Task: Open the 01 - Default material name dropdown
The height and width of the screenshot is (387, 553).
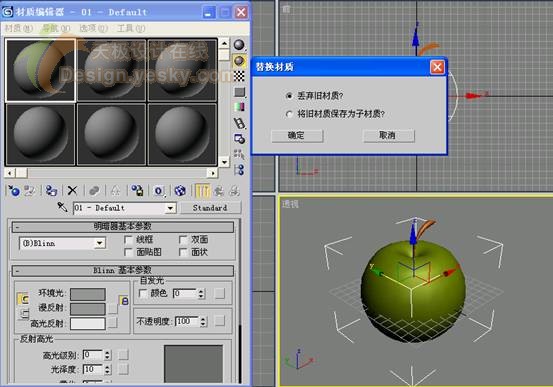Action: [170, 208]
